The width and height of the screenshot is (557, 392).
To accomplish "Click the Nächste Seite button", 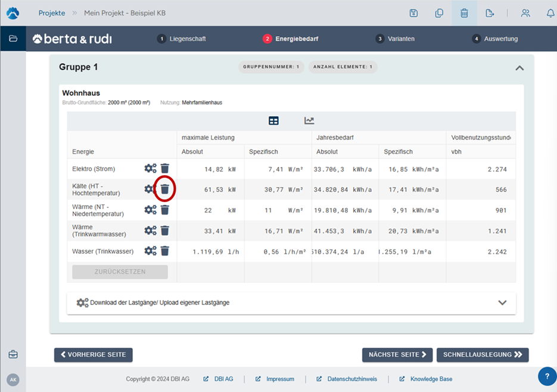I will click(x=397, y=354).
